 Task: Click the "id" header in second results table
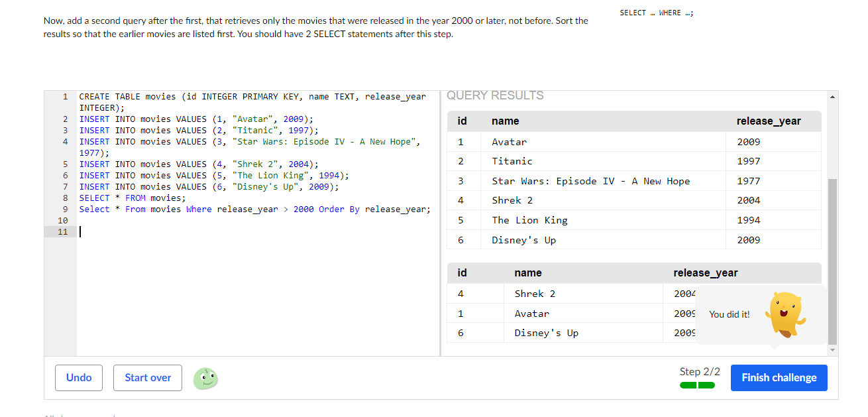(x=462, y=273)
